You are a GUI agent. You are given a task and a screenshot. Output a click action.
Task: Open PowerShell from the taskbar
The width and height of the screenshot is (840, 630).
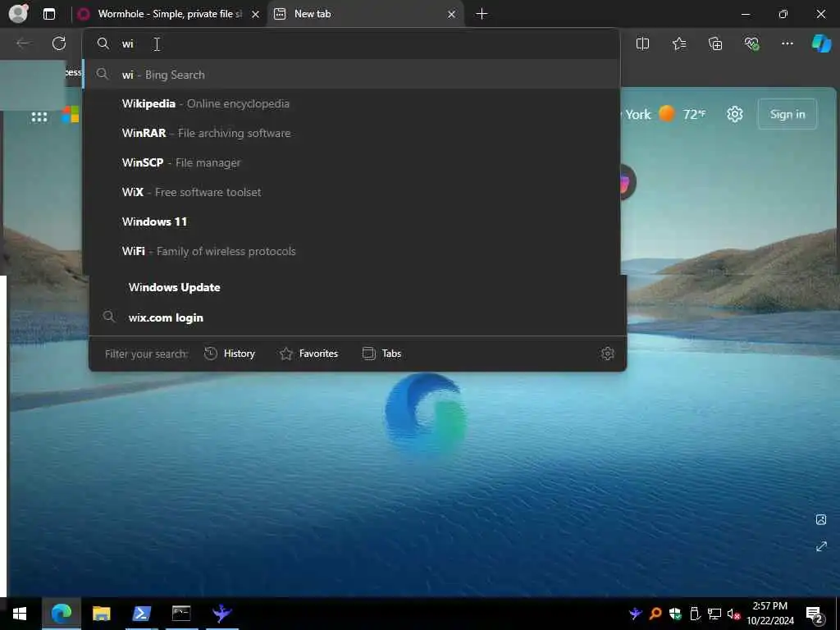[x=141, y=614]
